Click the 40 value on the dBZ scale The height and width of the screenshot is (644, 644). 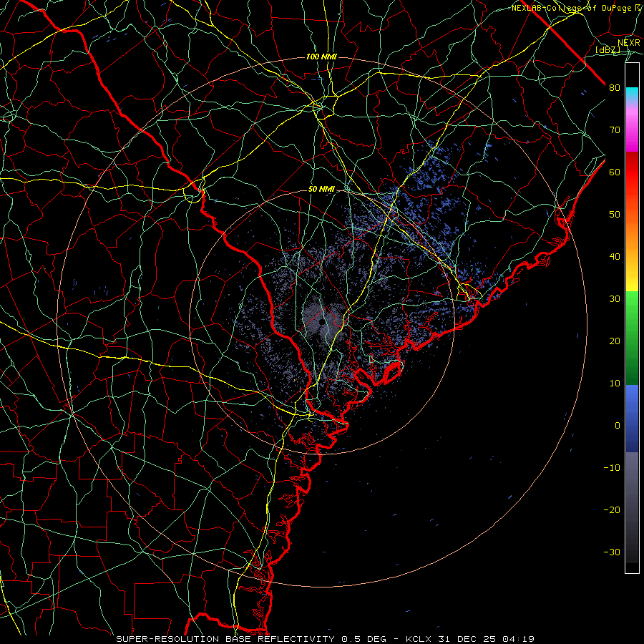click(x=615, y=257)
